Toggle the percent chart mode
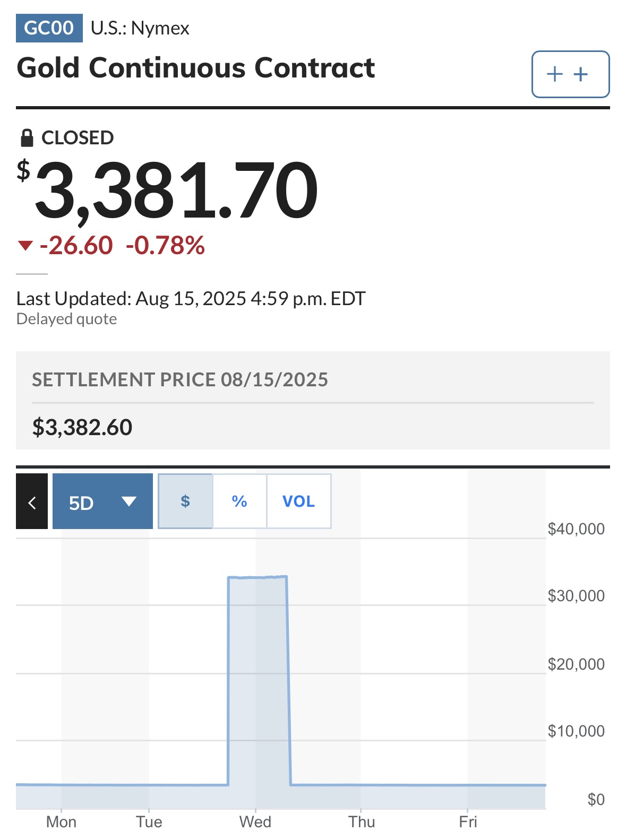This screenshot has width=626, height=840. [x=239, y=501]
